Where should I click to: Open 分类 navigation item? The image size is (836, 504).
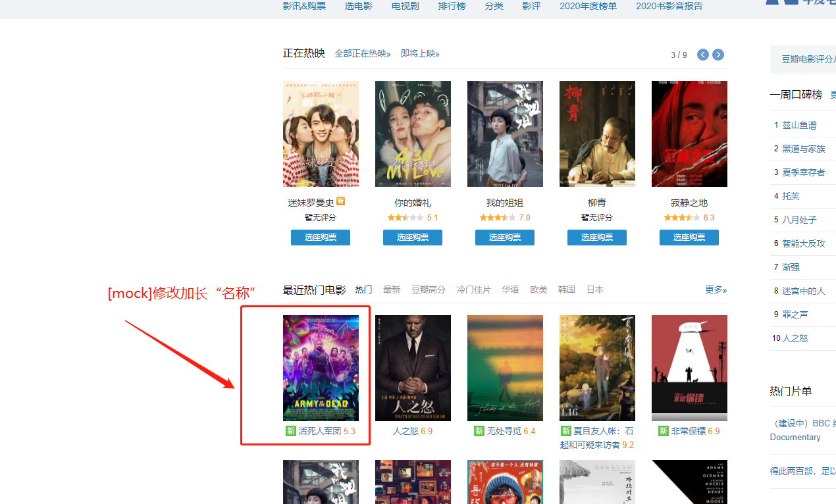tap(494, 6)
